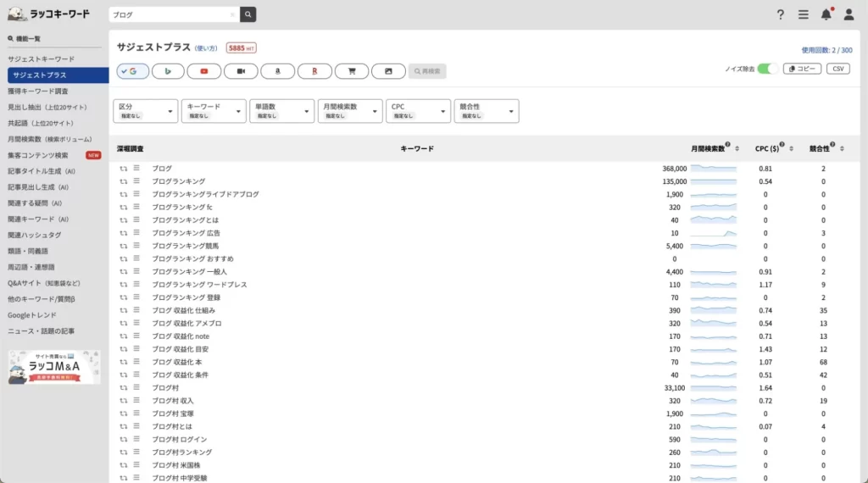
Task: Click the search magnifier button in the header
Action: point(248,14)
